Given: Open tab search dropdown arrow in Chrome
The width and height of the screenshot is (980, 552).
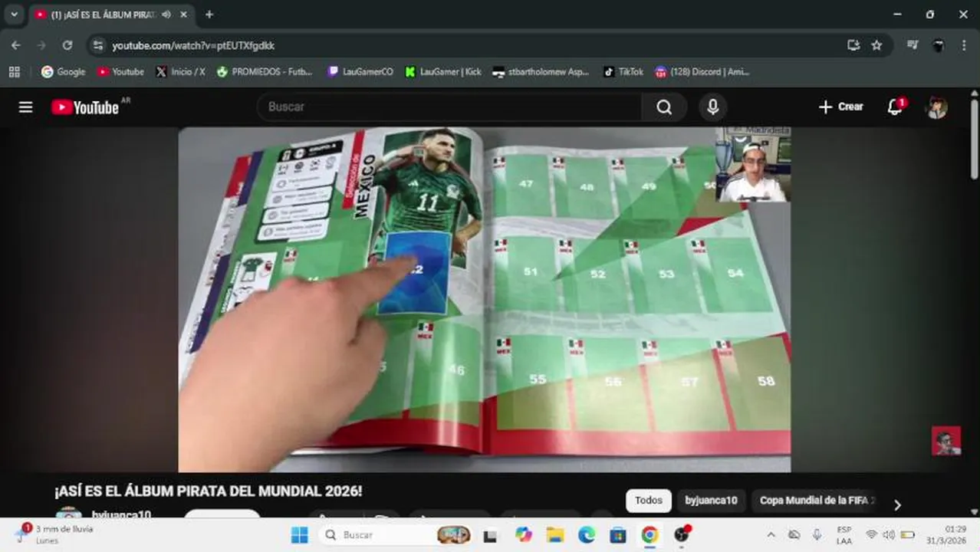Looking at the screenshot, I should tap(13, 14).
